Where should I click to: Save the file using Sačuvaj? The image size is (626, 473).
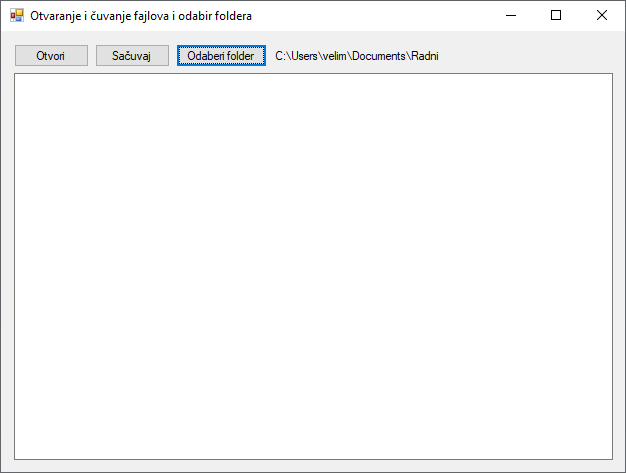132,56
